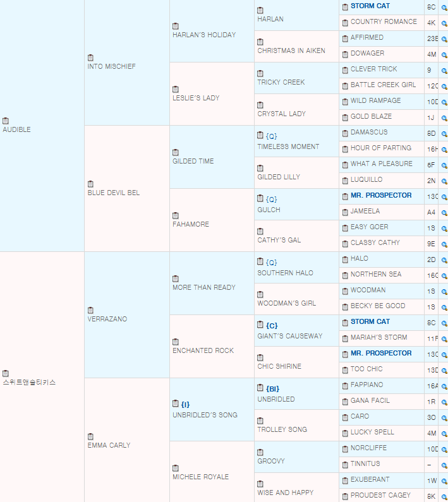Open the clipboard icon above BLUE DEVIL BEL
The width and height of the screenshot is (448, 502).
[x=90, y=184]
